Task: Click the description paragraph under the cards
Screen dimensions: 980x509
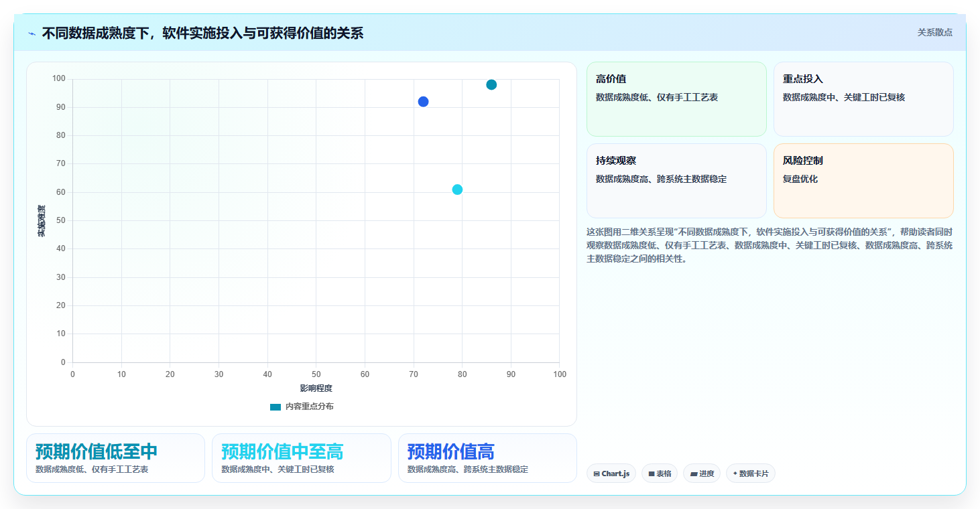Action: [x=770, y=245]
